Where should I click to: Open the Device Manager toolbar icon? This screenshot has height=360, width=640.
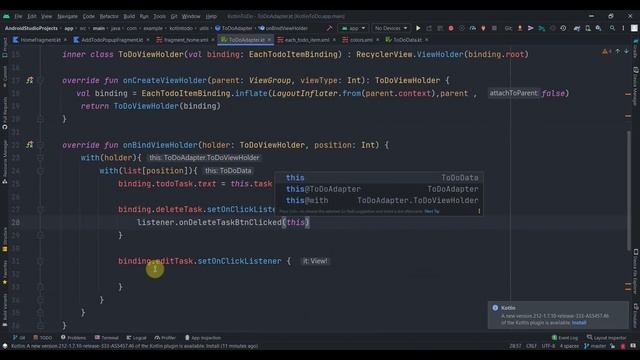click(588, 28)
